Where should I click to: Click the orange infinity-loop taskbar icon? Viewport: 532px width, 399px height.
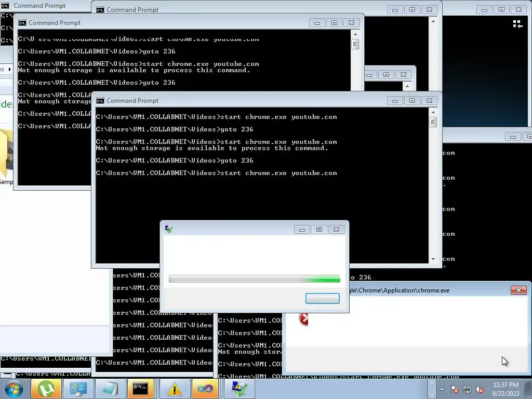205,389
